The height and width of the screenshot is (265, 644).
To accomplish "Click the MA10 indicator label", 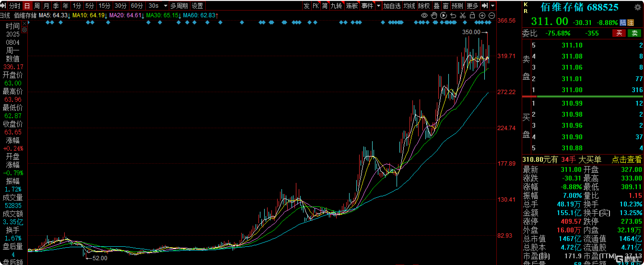I will [x=90, y=16].
